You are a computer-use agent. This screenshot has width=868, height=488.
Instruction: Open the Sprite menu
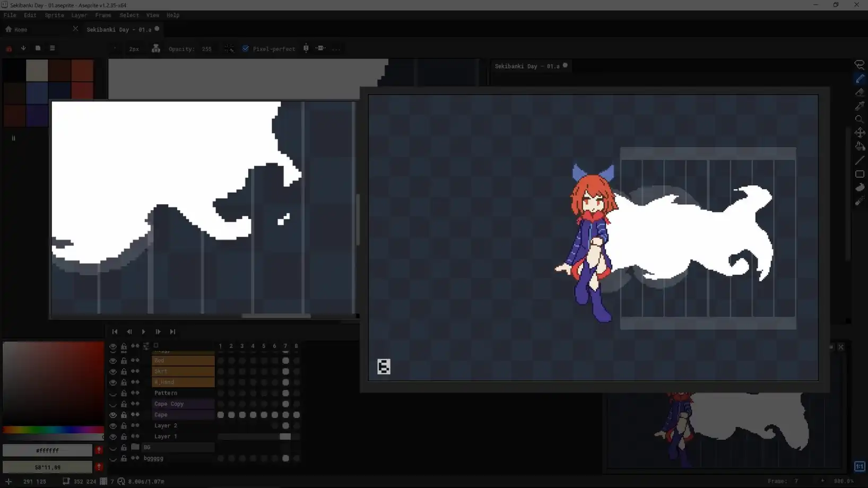(x=54, y=15)
